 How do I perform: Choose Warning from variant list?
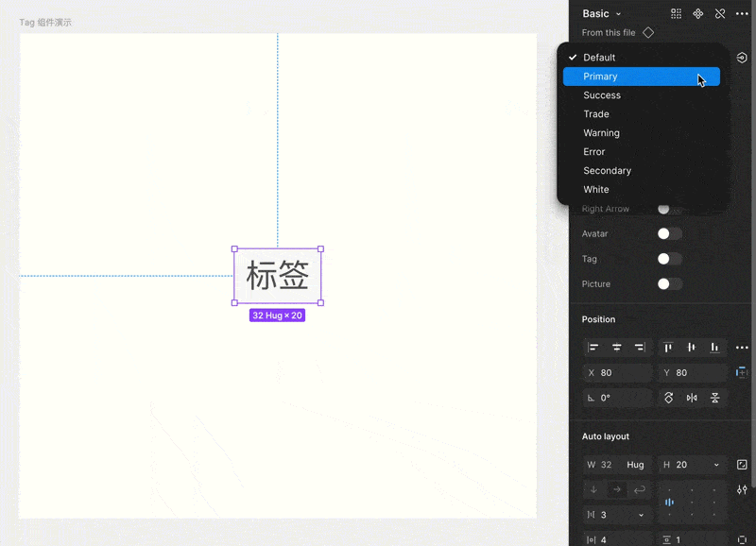click(x=642, y=132)
